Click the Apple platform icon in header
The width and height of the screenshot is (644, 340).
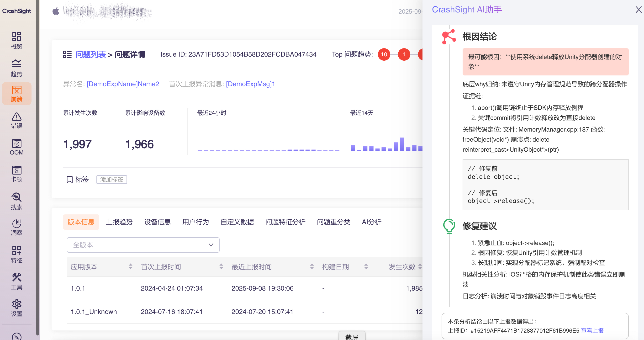coord(56,11)
